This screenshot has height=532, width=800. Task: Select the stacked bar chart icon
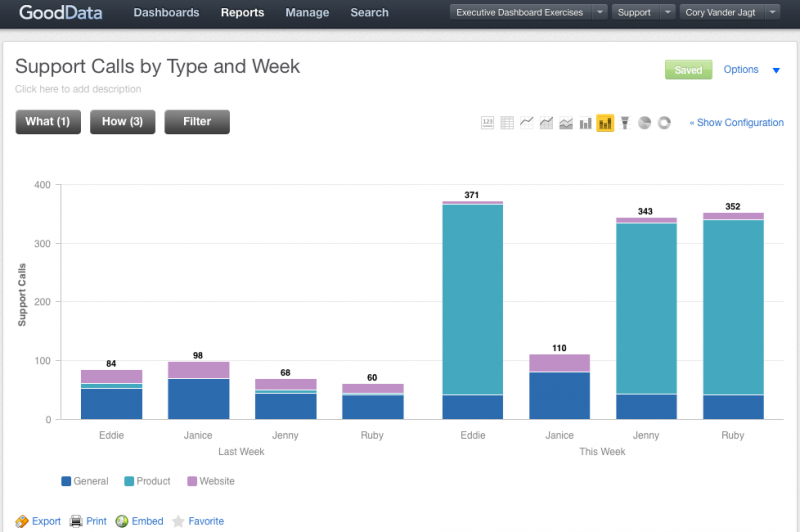point(605,123)
